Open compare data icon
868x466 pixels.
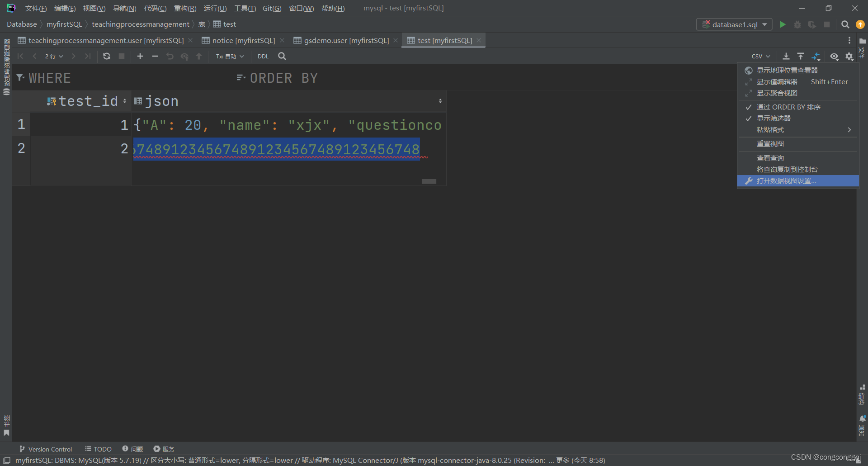[x=816, y=56]
